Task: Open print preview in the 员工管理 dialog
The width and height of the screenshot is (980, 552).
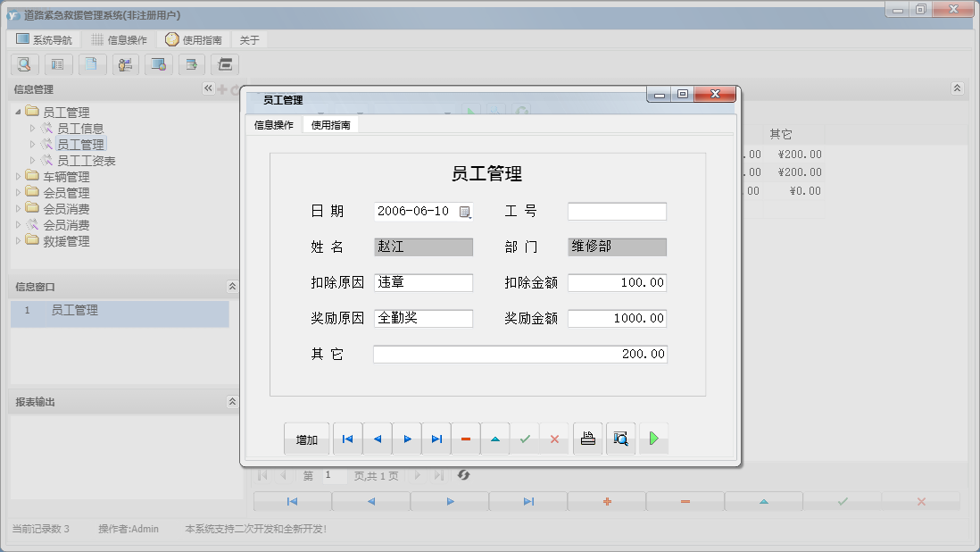Action: 622,438
